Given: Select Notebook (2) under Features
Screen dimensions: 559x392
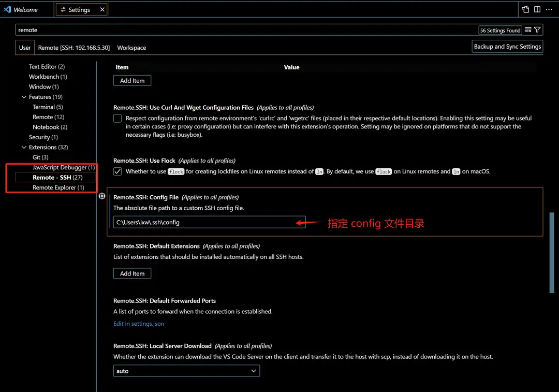Looking at the screenshot, I should 50,127.
